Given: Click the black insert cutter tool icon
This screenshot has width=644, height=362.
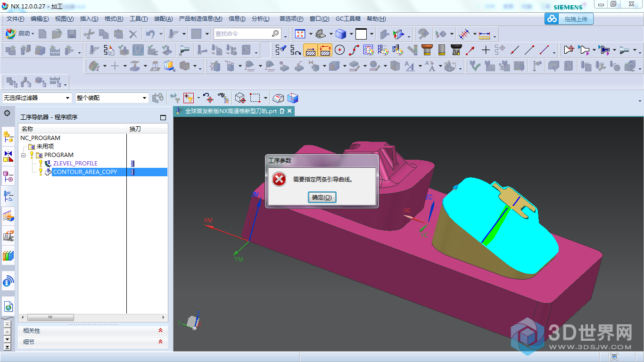Looking at the screenshot, I should pos(455,49).
